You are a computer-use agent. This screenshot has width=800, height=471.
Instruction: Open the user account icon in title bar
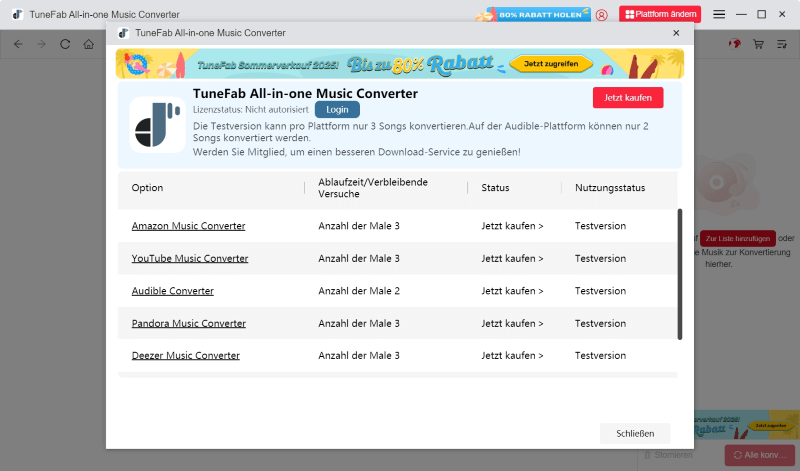602,15
